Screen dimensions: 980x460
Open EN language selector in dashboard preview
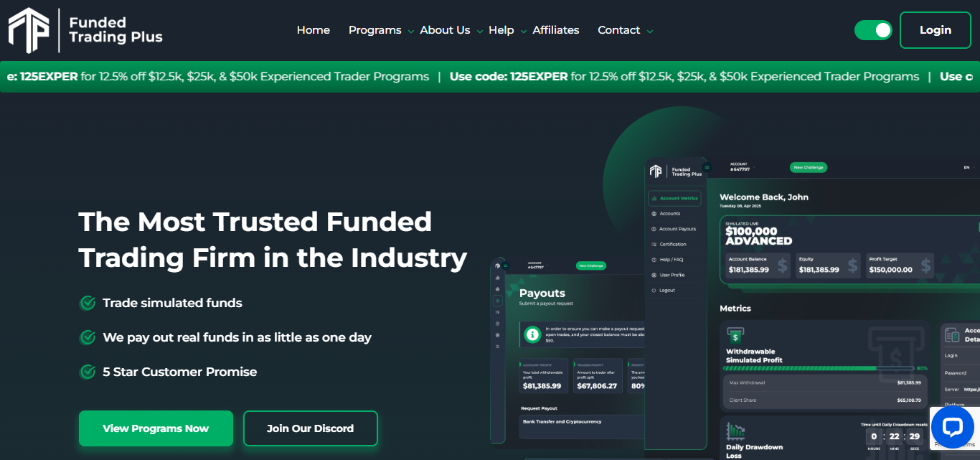point(968,167)
